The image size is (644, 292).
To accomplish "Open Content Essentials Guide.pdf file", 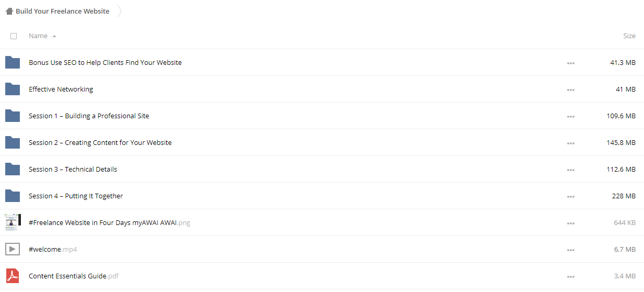I will point(74,276).
